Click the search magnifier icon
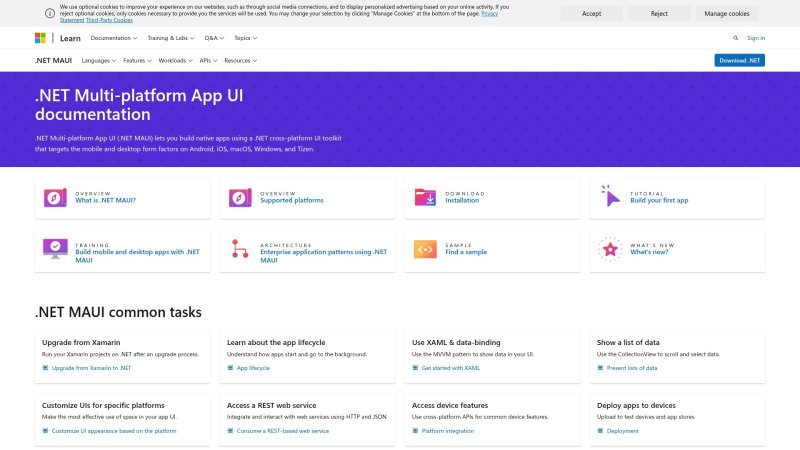This screenshot has width=800, height=450. tap(736, 38)
